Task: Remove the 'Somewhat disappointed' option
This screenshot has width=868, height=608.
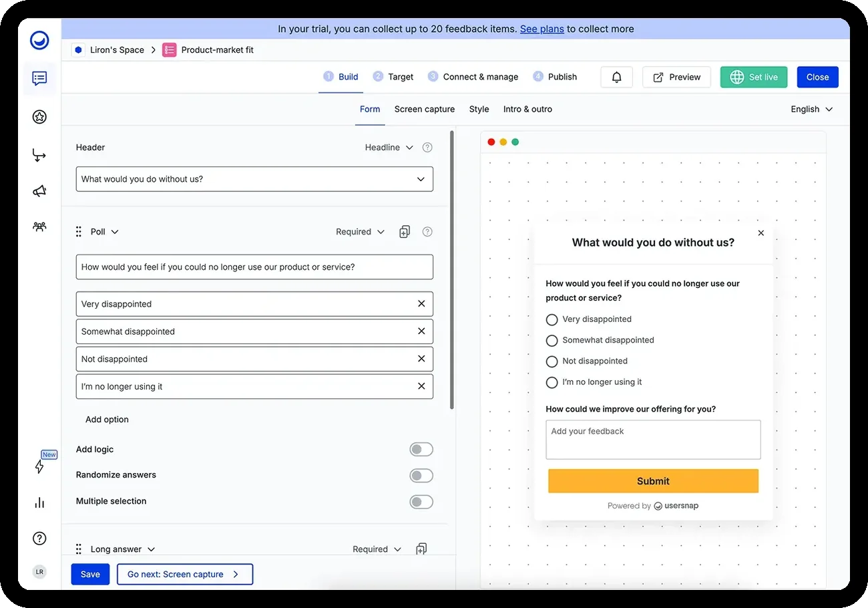Action: [421, 331]
